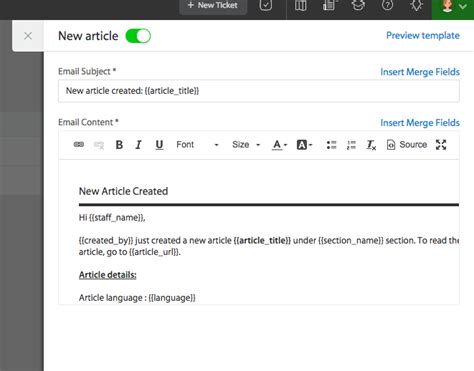Click the Hi {{staff_name}} greeting line
Viewport: 474px width, 371px height.
click(x=112, y=218)
